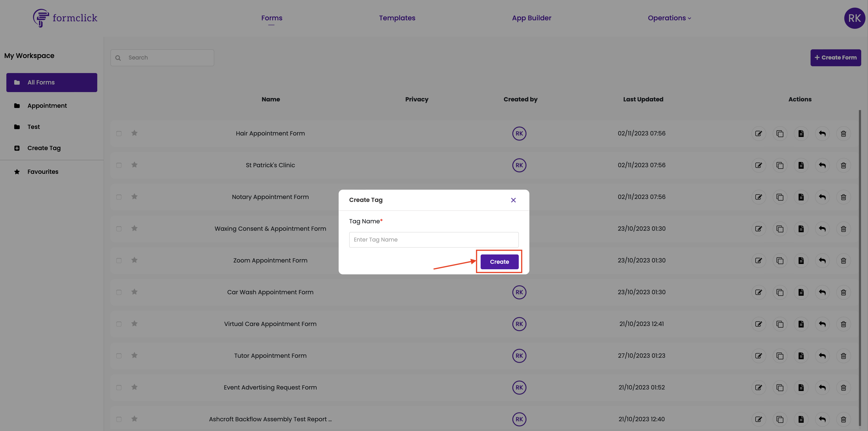
Task: Duplicate the Hair Appointment Form
Action: click(780, 134)
